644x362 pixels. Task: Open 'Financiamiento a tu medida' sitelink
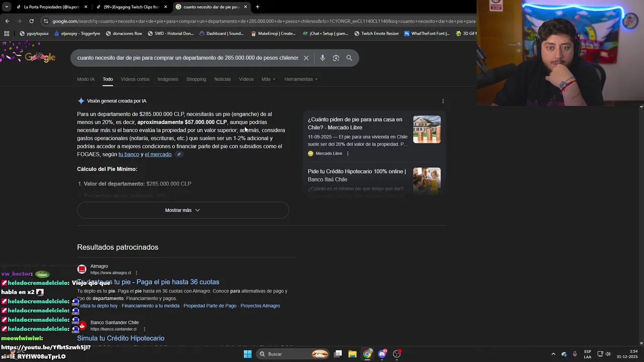(x=150, y=306)
